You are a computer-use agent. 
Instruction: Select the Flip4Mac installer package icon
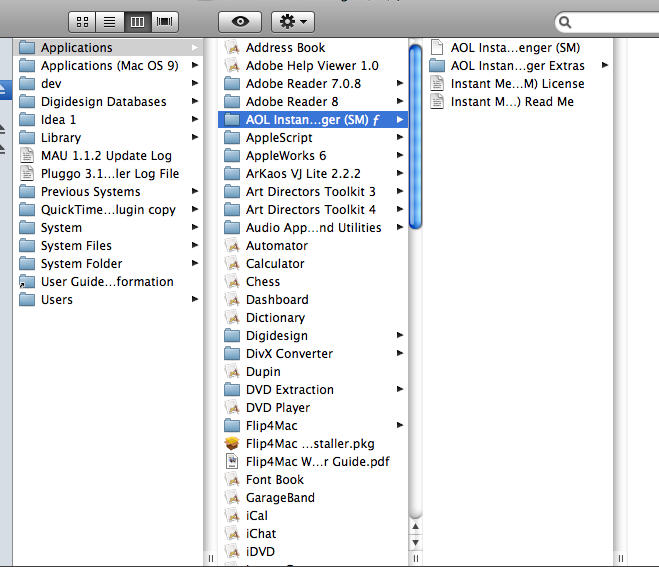point(232,443)
